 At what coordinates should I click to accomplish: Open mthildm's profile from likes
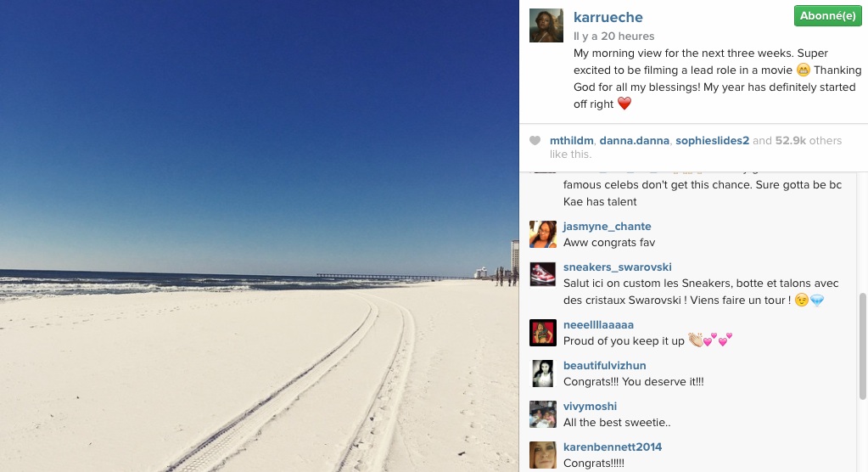(571, 141)
